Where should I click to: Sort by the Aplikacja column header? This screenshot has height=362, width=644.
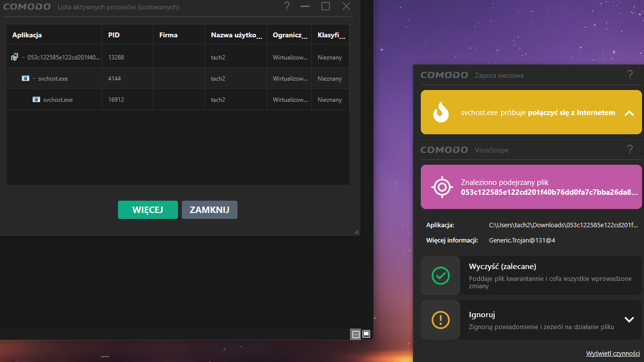tap(54, 35)
